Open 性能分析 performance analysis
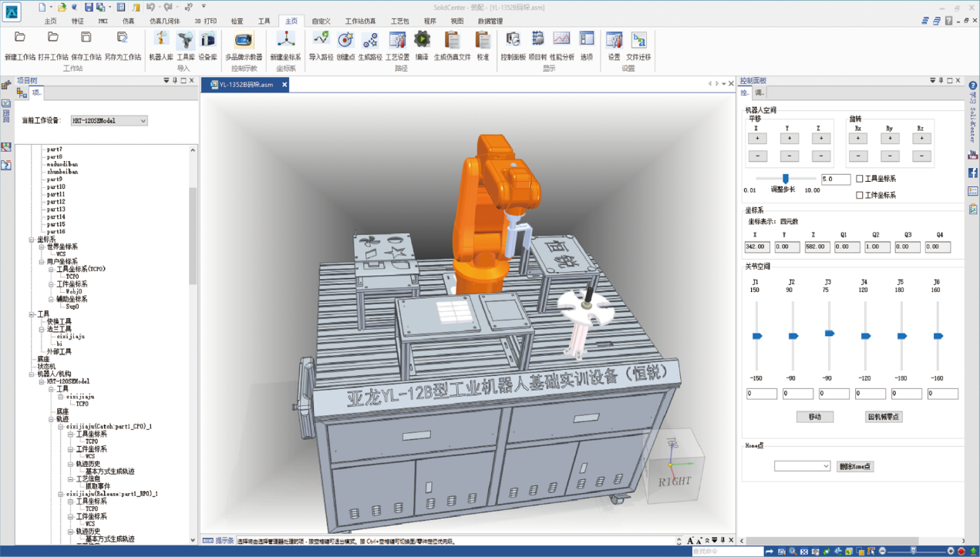Viewport: 980px width, 557px height. tap(562, 45)
